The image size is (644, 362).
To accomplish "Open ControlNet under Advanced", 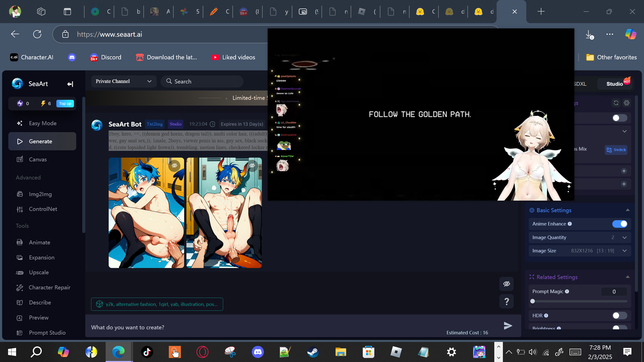I will [x=42, y=209].
